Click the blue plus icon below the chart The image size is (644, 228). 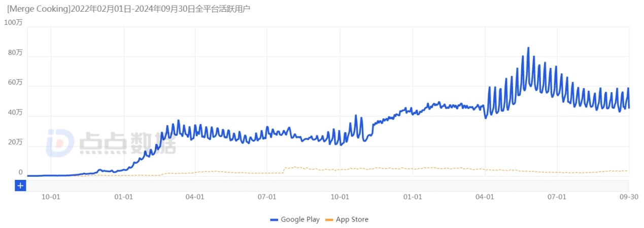coord(20,186)
